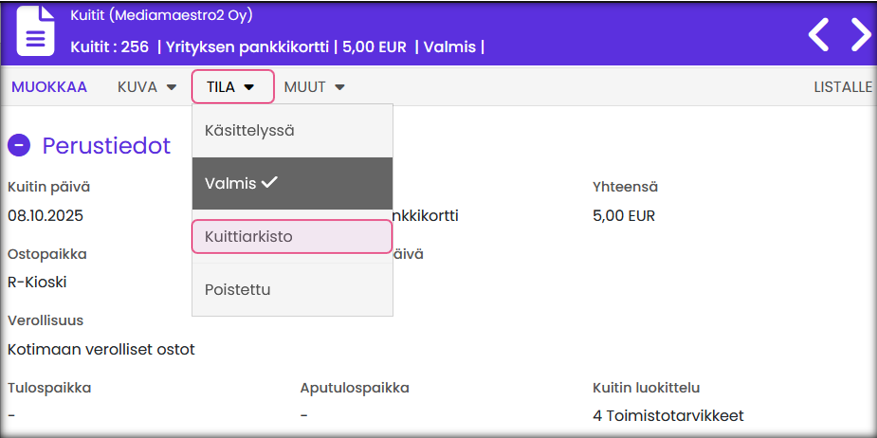Click the receipt document icon in header
Viewport: 877px width, 438px height.
(x=35, y=30)
